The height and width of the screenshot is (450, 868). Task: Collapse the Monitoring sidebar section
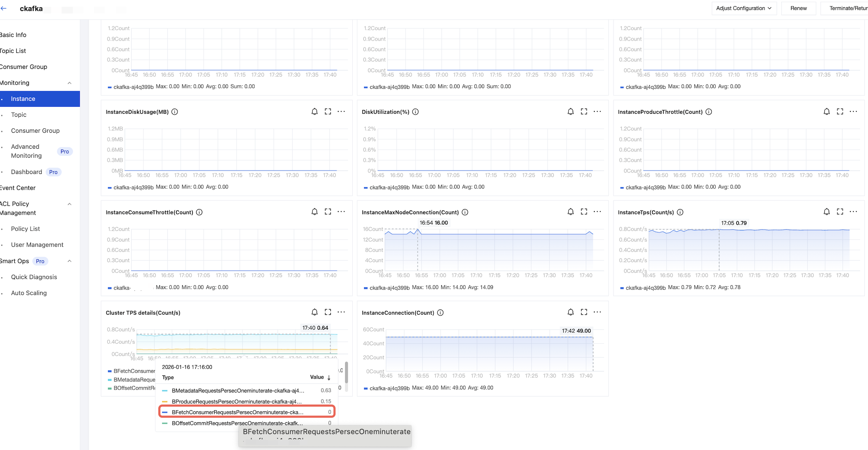(70, 83)
